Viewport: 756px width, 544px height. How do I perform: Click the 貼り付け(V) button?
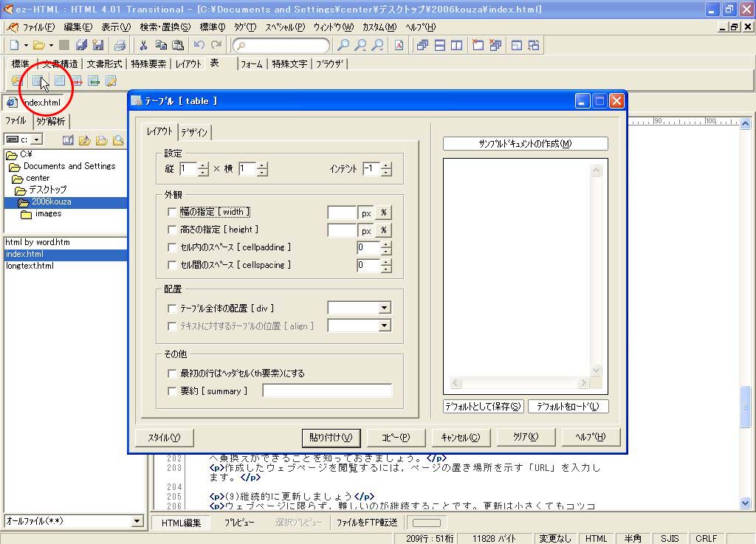point(331,438)
